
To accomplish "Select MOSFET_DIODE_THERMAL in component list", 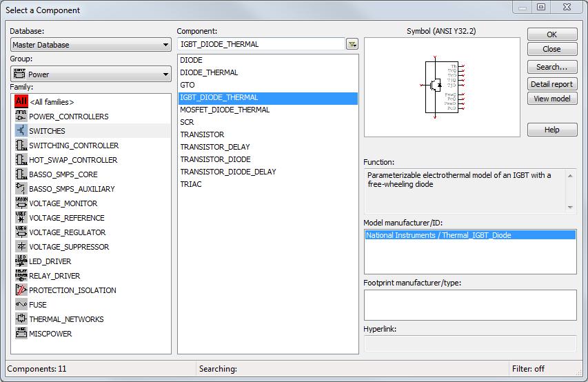I will 225,110.
